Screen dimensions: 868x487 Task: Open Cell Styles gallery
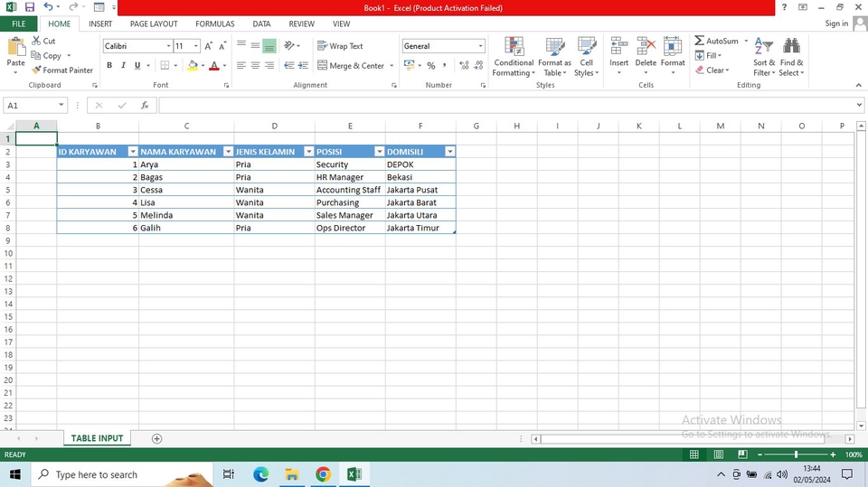(586, 56)
